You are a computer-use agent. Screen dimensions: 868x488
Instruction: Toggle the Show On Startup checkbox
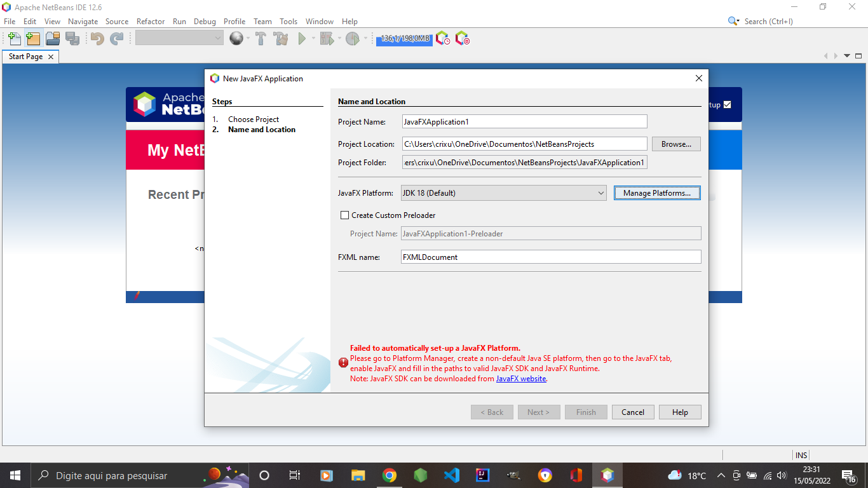728,105
